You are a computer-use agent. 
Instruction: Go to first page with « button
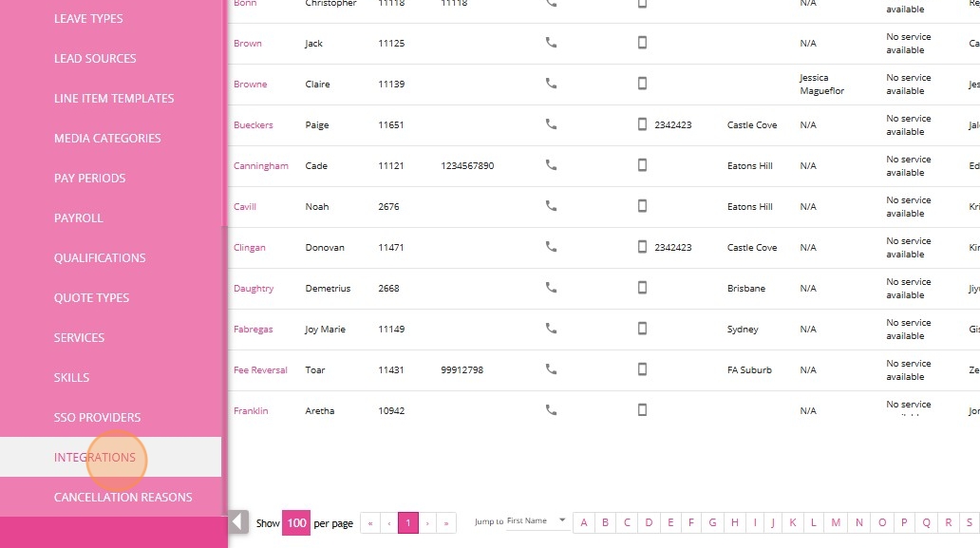point(370,523)
